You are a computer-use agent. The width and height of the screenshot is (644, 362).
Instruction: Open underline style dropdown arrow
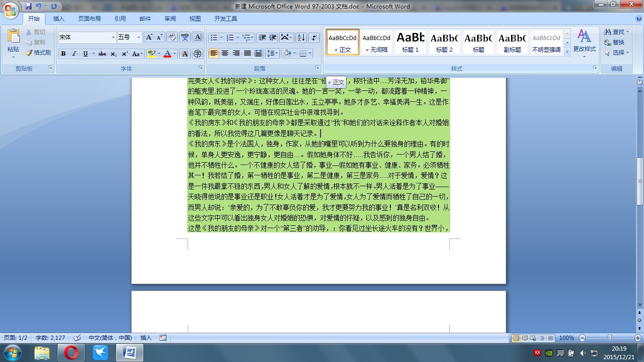(93, 54)
